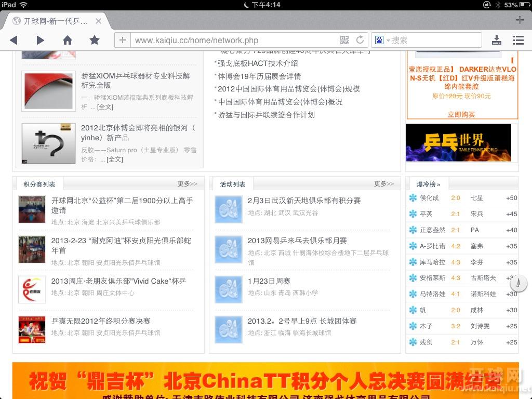The image size is (532, 399).
Task: Tap the QR code scanner icon
Action: click(344, 40)
